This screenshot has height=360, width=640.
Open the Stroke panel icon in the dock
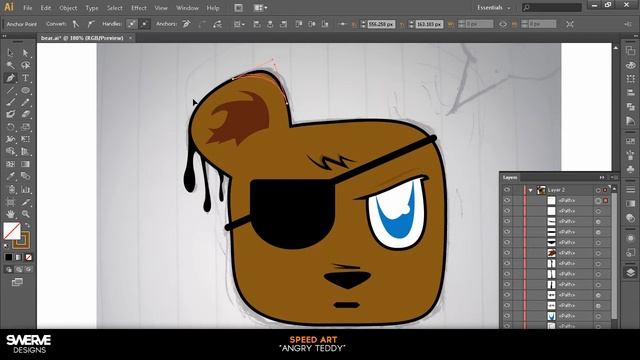click(x=630, y=189)
